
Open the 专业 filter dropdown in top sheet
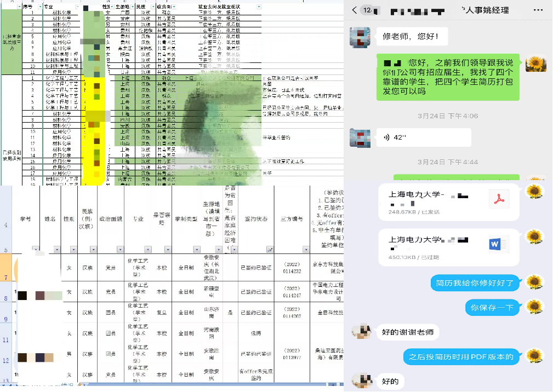(x=77, y=7)
